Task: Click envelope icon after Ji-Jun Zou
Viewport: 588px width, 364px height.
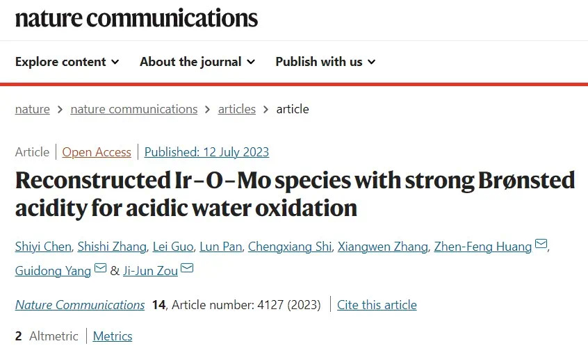Action: click(x=187, y=269)
